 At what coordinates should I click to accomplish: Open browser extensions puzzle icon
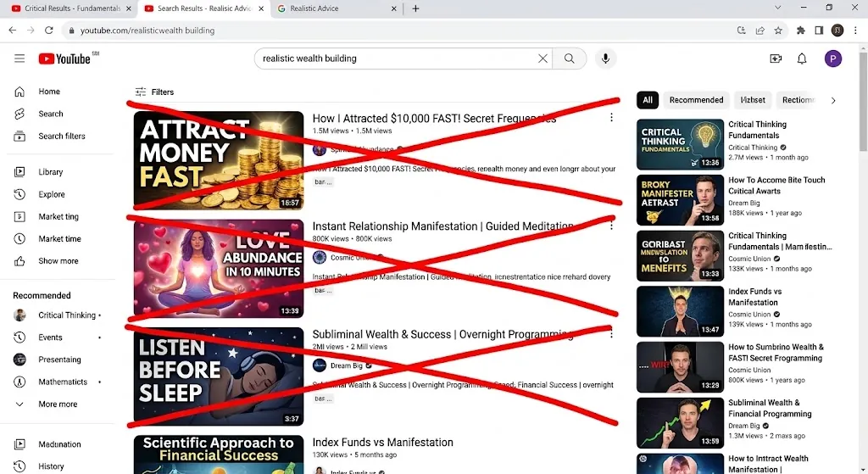800,31
